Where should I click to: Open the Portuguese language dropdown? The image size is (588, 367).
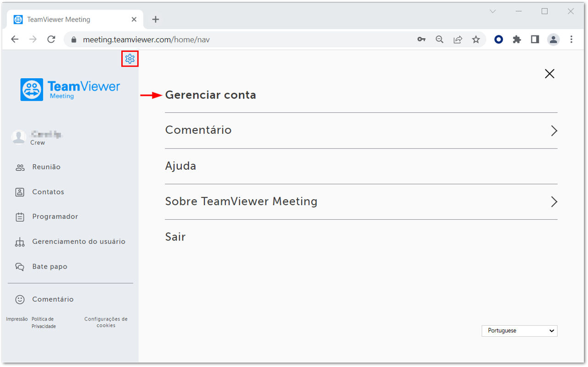pyautogui.click(x=520, y=331)
